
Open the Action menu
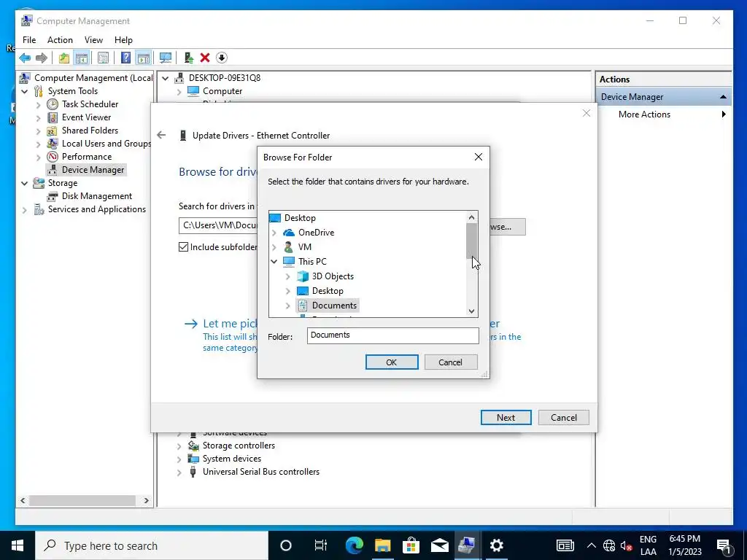click(60, 40)
